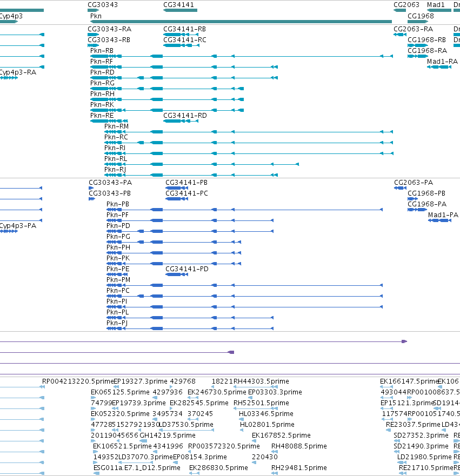Click CG30343-RB transcript label
Image resolution: width=460 pixels, height=476 pixels.
coord(109,40)
